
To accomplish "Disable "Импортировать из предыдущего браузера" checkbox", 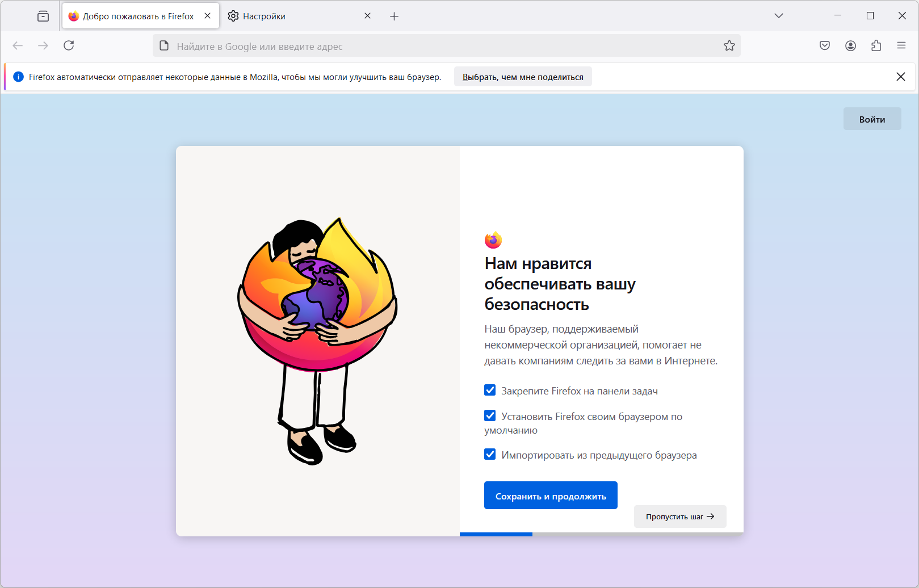I will pos(490,455).
